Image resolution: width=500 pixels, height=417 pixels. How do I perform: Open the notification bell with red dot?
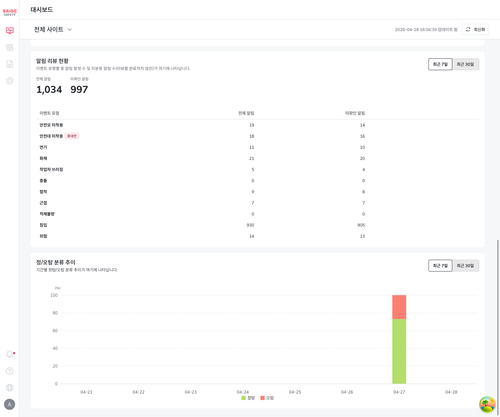pos(10,354)
